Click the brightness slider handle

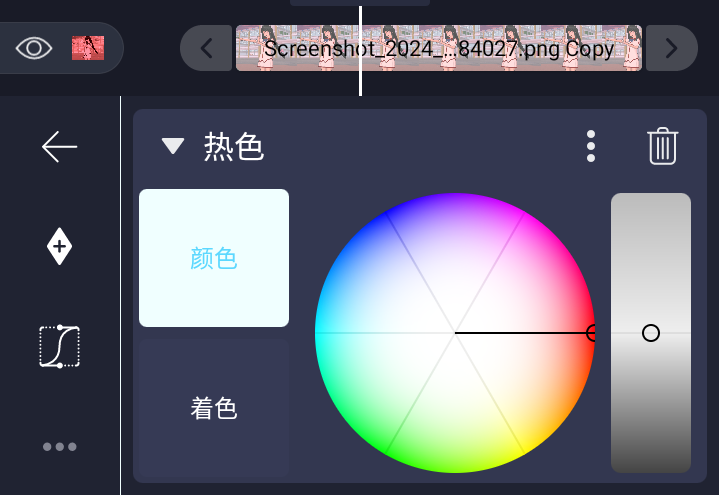(651, 332)
